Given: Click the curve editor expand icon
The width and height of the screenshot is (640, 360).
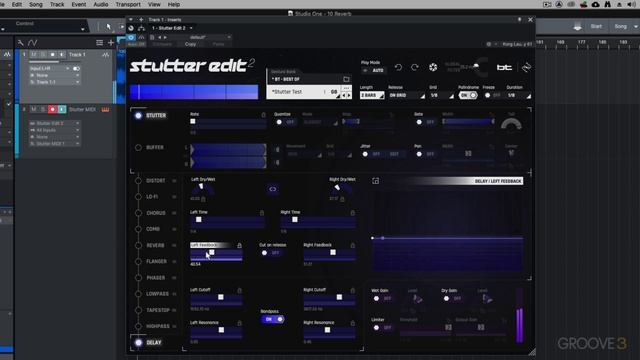Looking at the screenshot, I should [x=376, y=181].
